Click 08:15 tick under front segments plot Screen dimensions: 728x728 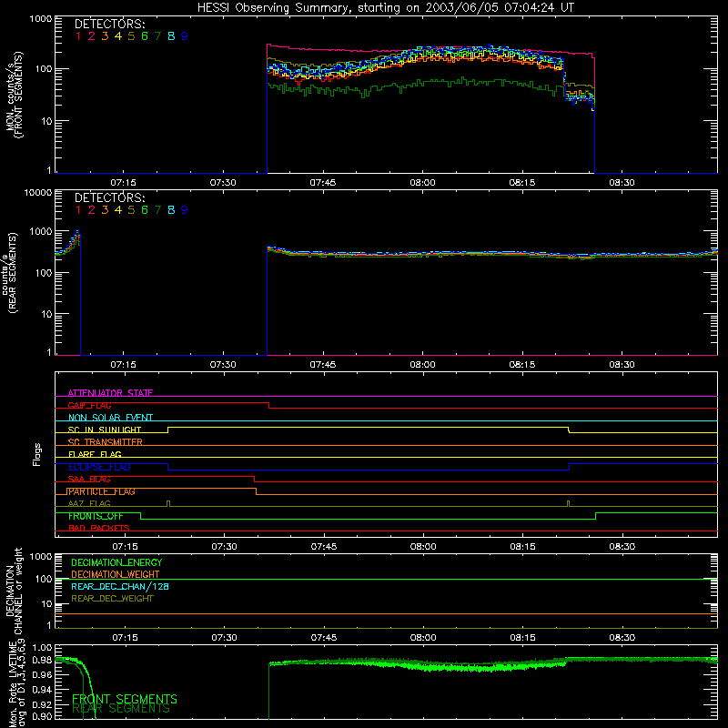[x=521, y=183]
